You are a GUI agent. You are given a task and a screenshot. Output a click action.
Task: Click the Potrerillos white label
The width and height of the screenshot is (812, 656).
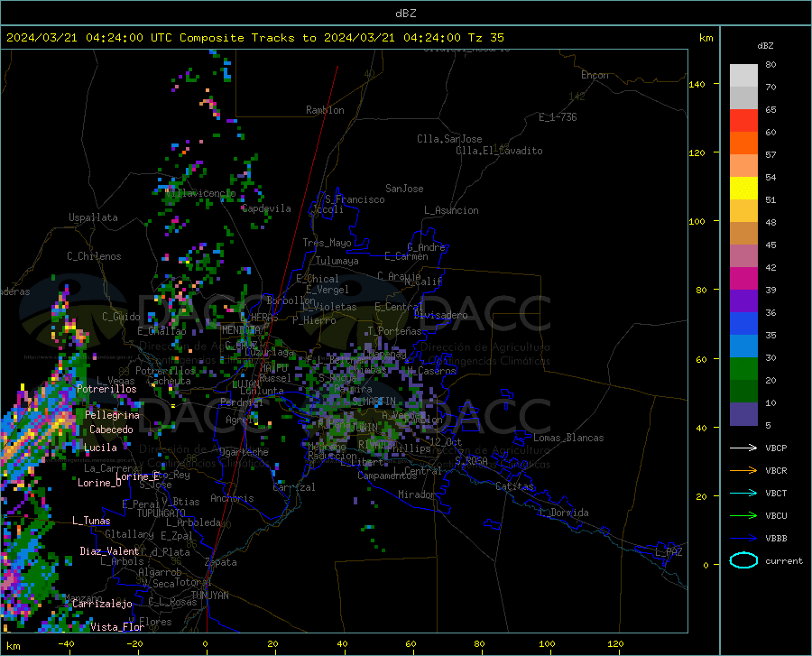click(106, 389)
